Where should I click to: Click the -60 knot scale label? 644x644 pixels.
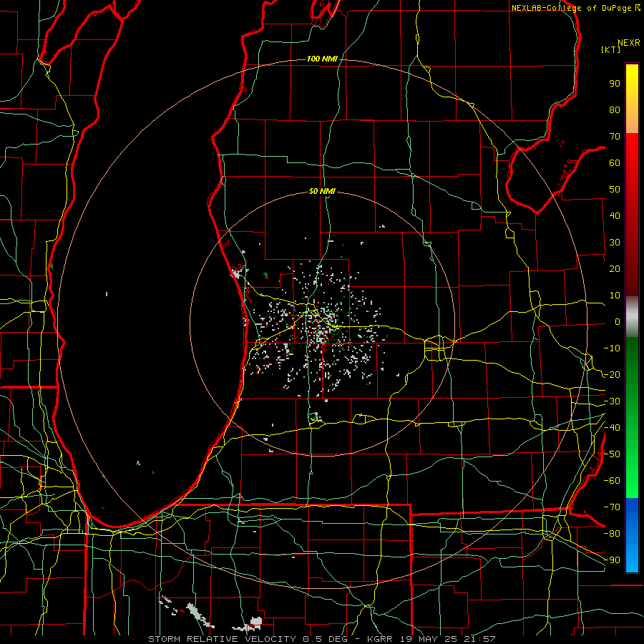coord(612,481)
